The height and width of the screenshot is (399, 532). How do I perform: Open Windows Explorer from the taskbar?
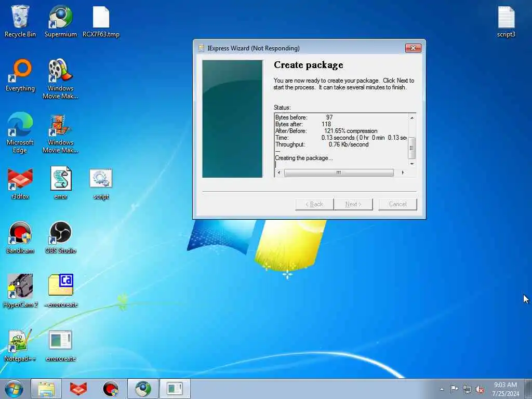[46, 389]
